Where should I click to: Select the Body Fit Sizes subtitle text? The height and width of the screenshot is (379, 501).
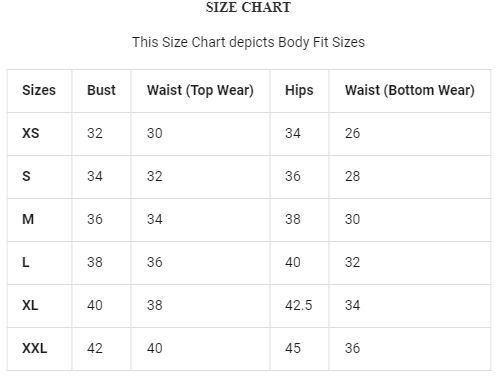click(x=248, y=42)
